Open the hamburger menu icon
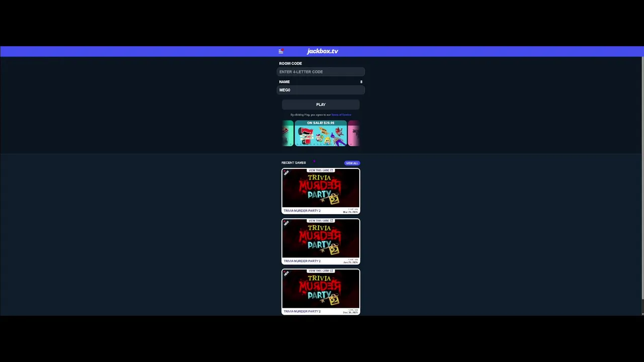 pos(281,51)
